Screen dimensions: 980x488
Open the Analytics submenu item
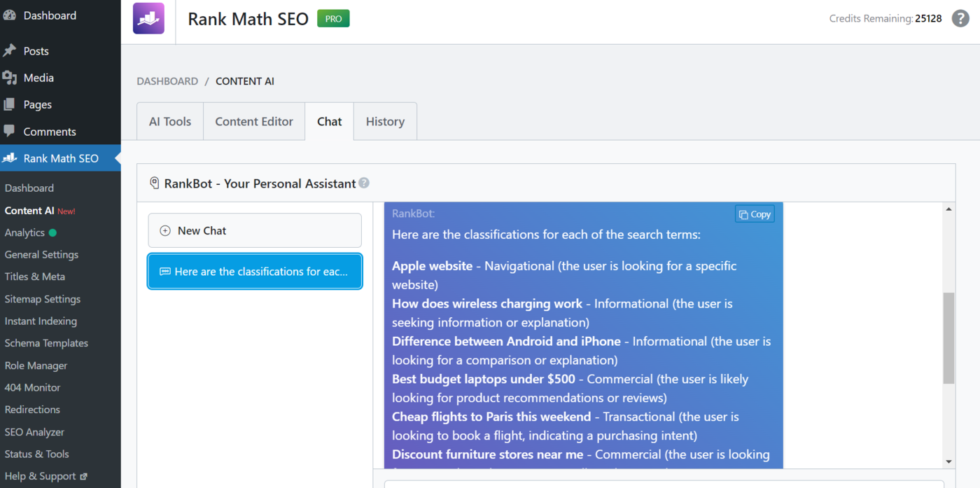[24, 232]
